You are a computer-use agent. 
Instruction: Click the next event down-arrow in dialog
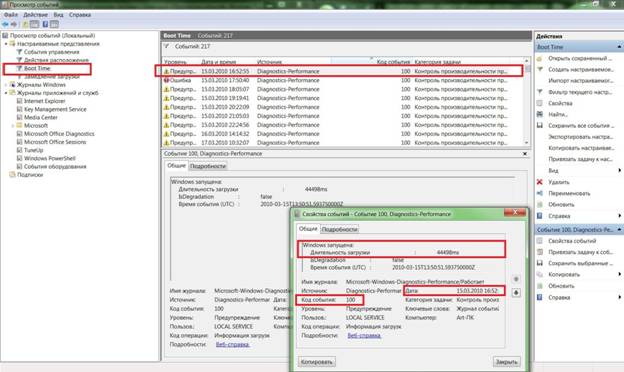pos(516,293)
